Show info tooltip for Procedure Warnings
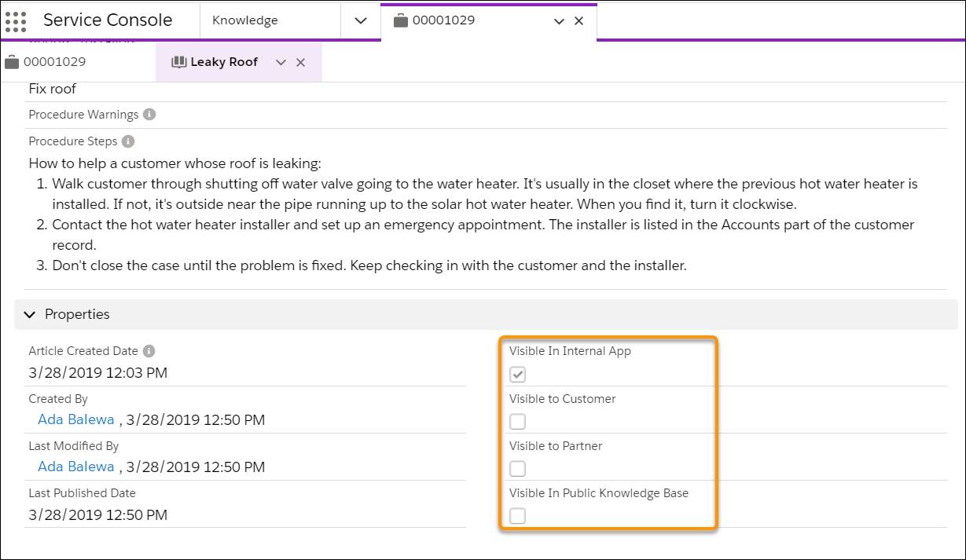Viewport: 966px width, 560px height. coord(149,114)
